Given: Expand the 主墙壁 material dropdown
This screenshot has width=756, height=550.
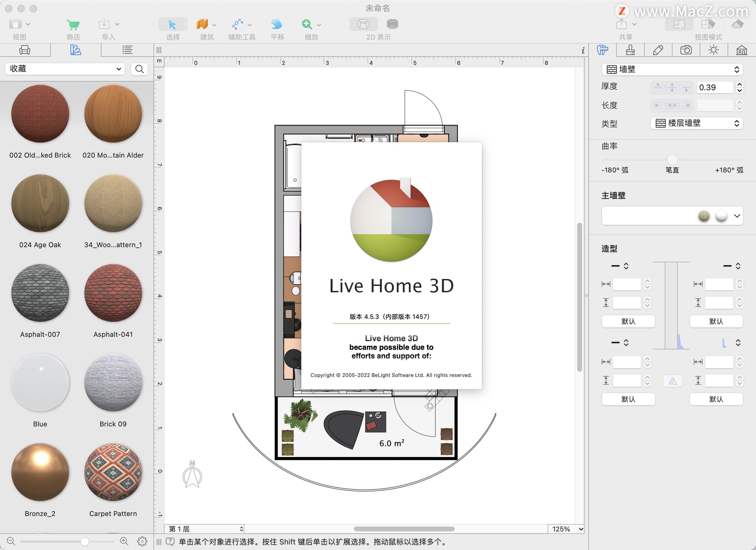Looking at the screenshot, I should tap(737, 216).
